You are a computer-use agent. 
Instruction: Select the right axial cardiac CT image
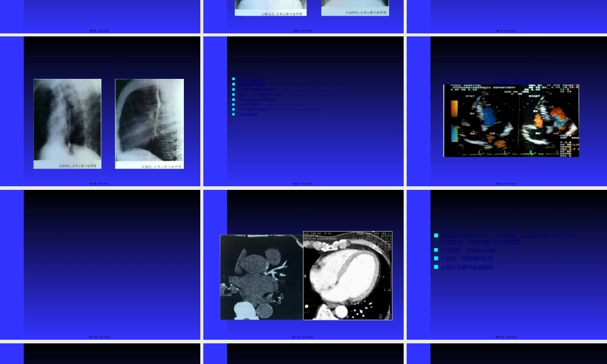[x=348, y=275]
